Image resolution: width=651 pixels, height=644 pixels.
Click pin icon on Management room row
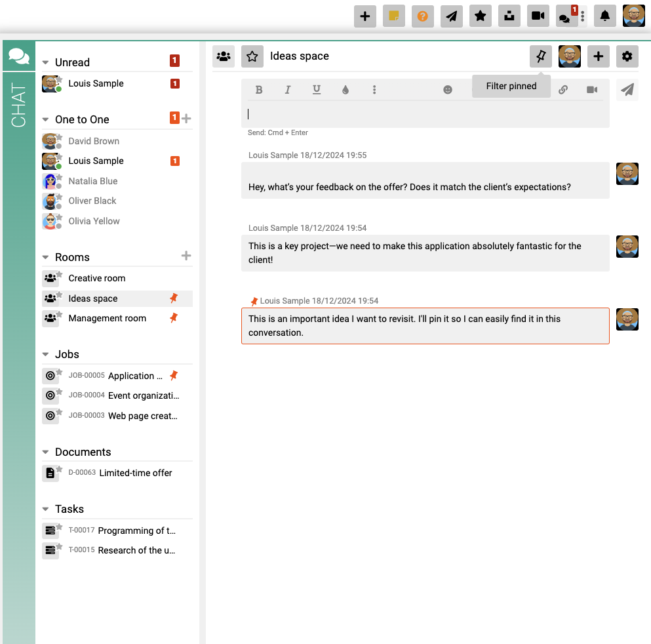tap(174, 318)
